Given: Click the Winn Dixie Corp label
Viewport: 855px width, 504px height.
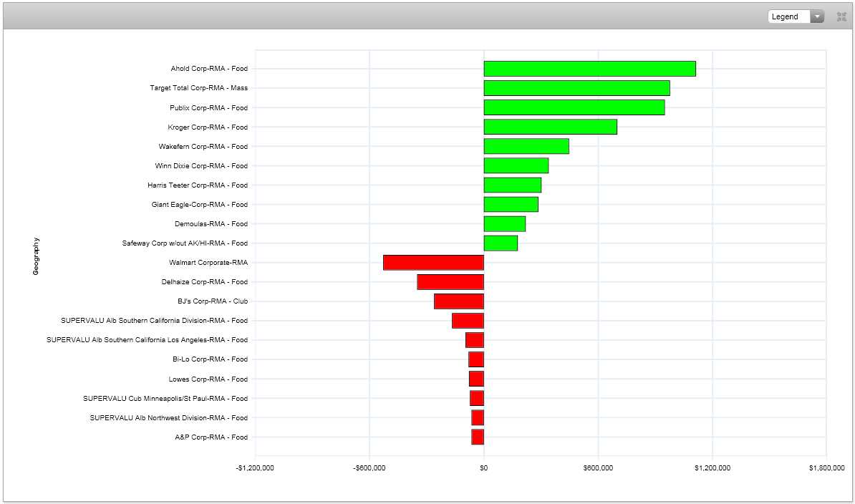Looking at the screenshot, I should [x=201, y=166].
